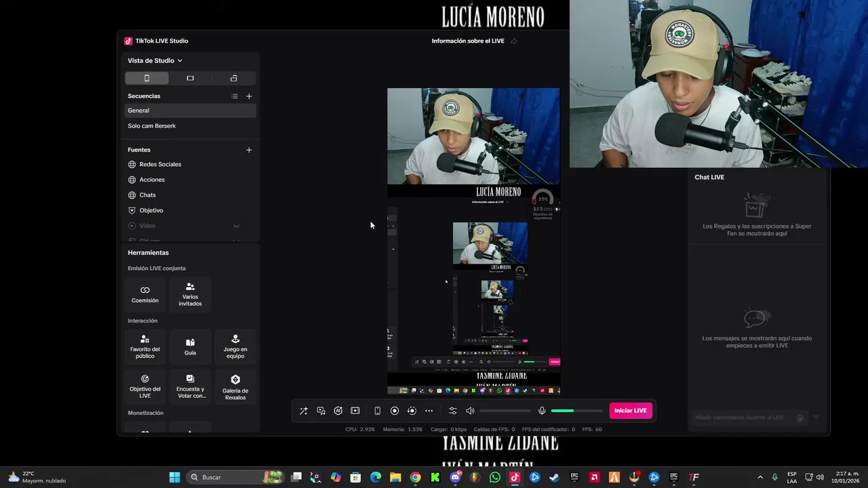
Task: Open Juego en equipo tool
Action: [235, 346]
